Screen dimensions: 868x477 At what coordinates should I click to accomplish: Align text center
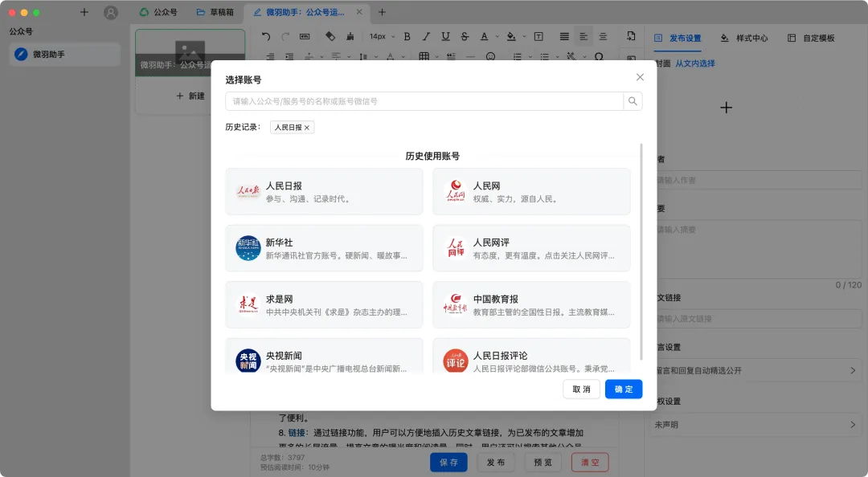click(603, 36)
